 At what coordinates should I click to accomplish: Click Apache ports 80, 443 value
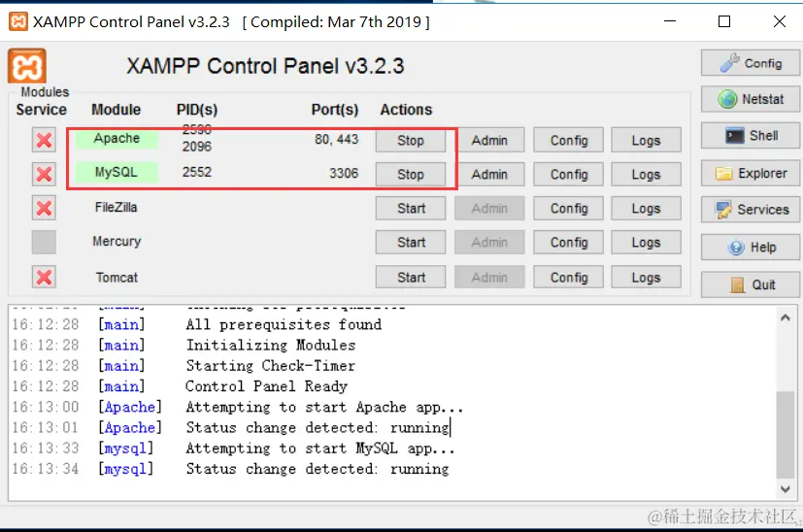click(x=337, y=139)
